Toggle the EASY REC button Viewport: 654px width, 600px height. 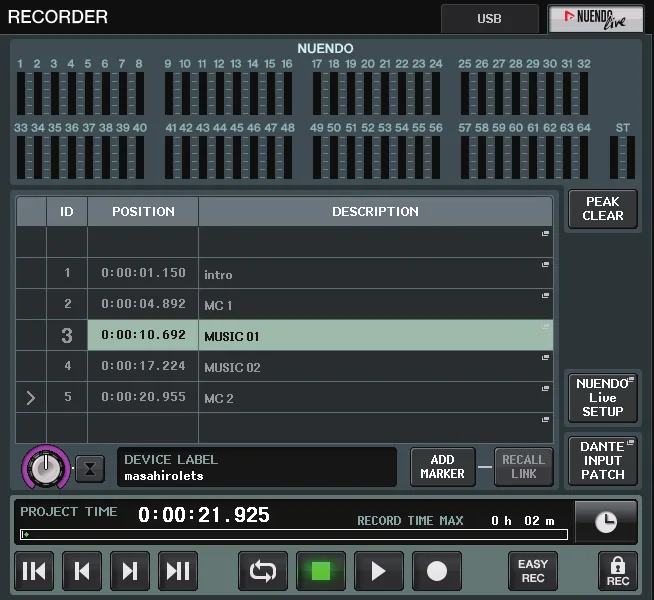533,571
